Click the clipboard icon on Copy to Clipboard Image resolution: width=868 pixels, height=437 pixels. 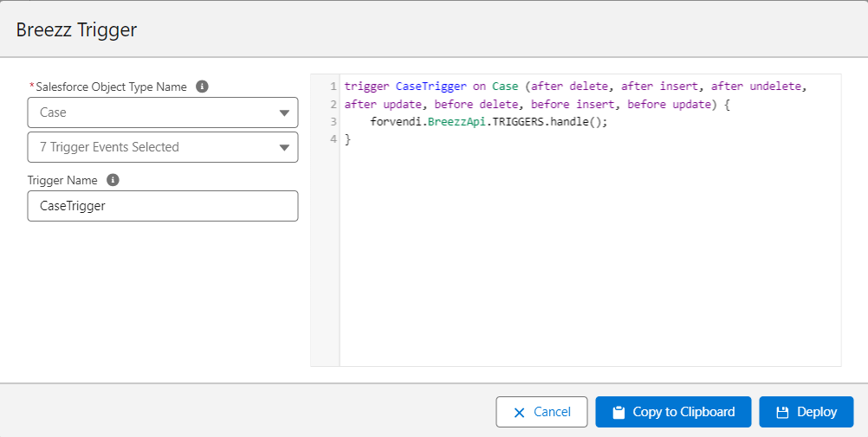click(x=619, y=413)
